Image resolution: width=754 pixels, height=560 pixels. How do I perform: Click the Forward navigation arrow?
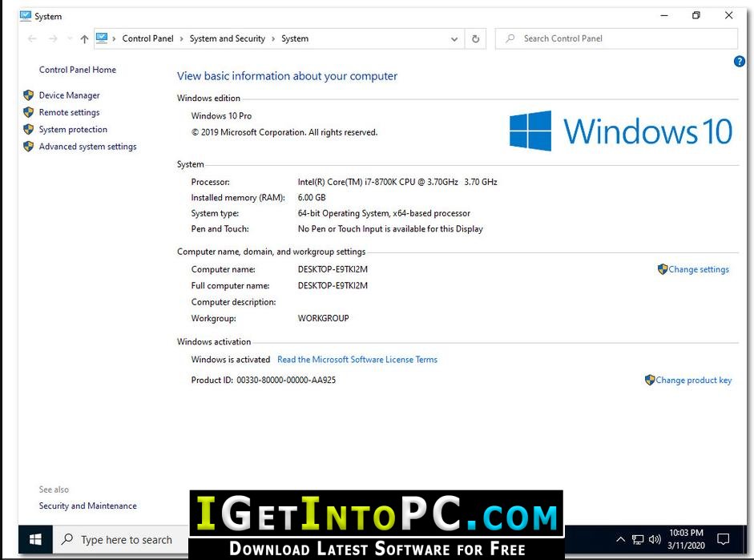[53, 39]
